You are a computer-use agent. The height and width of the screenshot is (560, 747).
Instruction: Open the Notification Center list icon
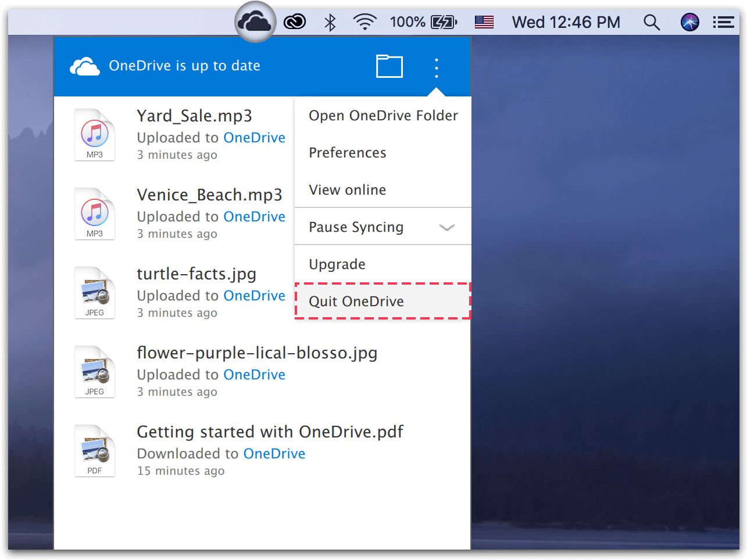(x=724, y=22)
